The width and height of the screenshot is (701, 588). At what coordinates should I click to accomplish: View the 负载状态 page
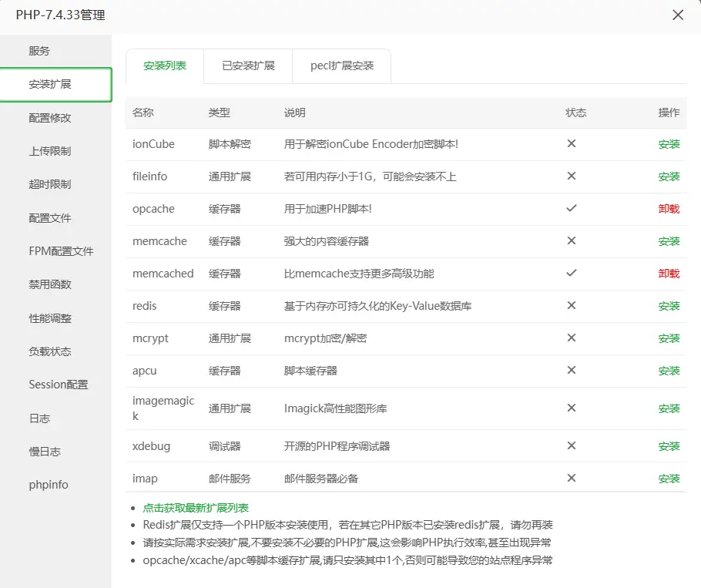coord(48,351)
